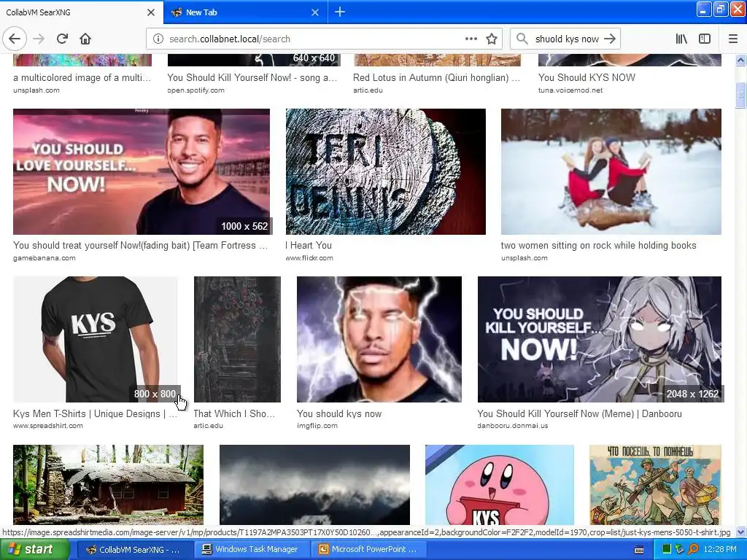Click the green Task Manager CPU tray icon
Screen dimensions: 747x560
tap(667, 550)
